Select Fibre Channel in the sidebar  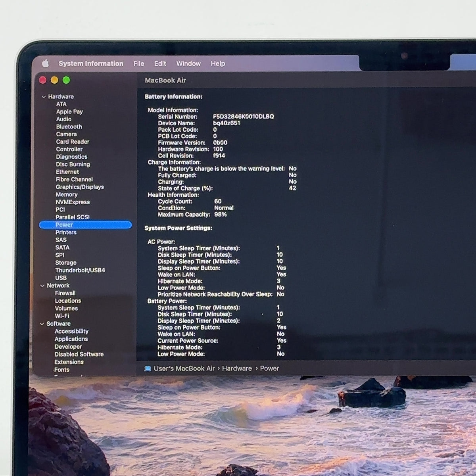(x=74, y=180)
